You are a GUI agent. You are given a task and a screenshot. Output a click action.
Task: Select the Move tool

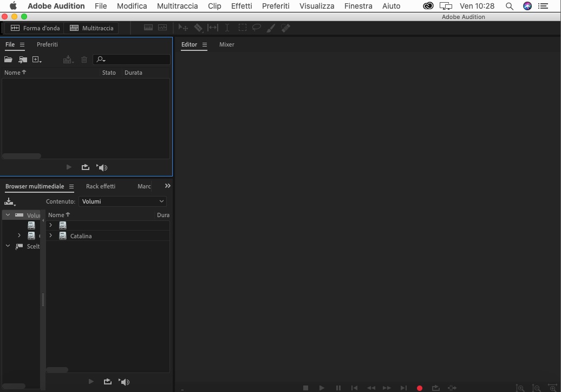(x=183, y=28)
